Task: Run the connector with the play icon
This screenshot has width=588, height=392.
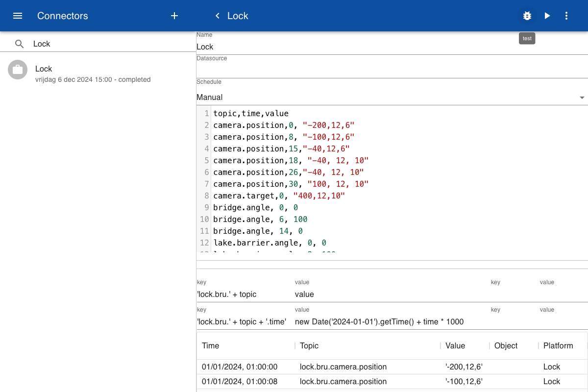Action: 547,16
